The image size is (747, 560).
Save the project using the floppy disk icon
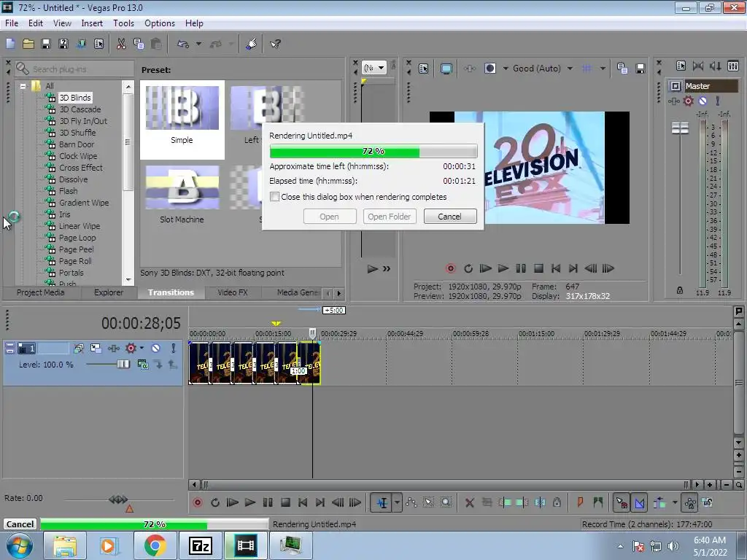click(x=46, y=44)
